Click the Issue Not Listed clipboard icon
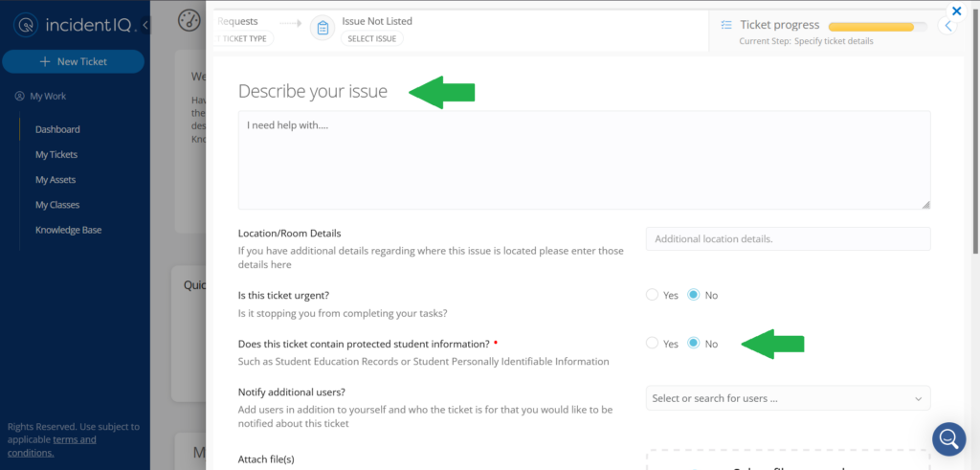 323,28
